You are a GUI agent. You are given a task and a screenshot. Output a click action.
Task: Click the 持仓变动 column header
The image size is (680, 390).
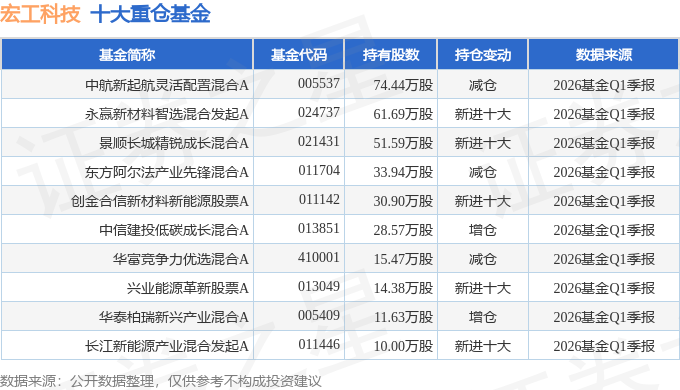click(x=483, y=55)
